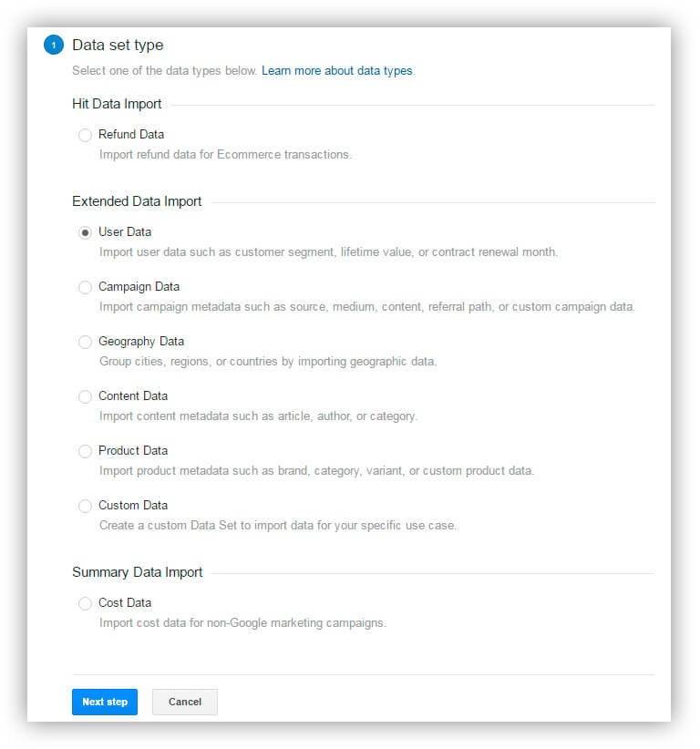
Task: Select the Custom Data radio option
Action: pos(85,506)
